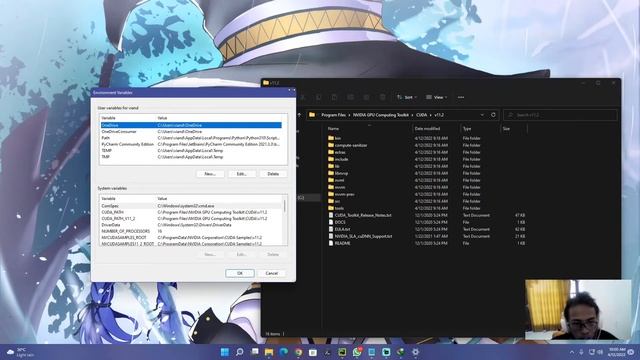Click the Up arrow beside the address bar

coord(300,115)
